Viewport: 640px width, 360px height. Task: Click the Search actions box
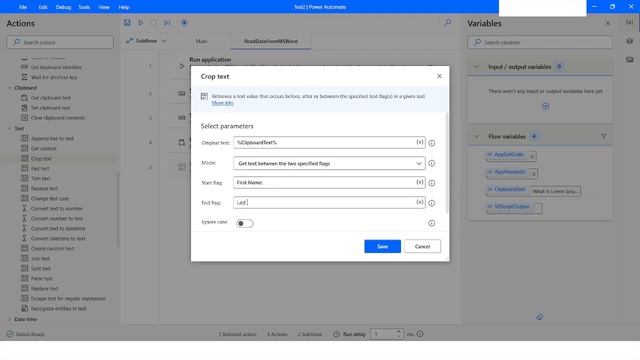(60, 42)
